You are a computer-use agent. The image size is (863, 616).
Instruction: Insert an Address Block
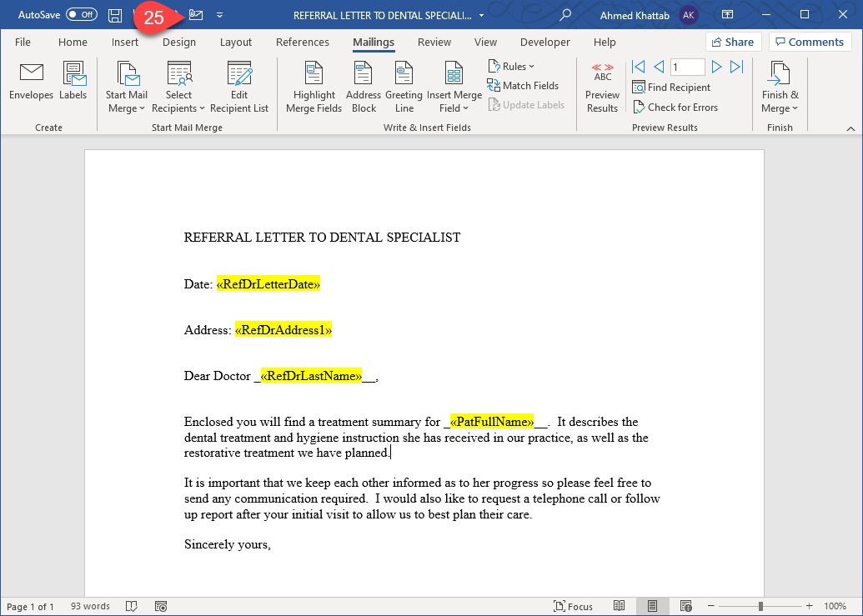pos(364,87)
